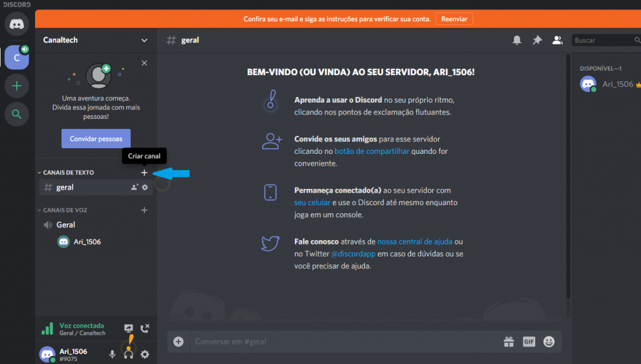The image size is (641, 364).
Task: Follow the seu celular link
Action: 312,203
